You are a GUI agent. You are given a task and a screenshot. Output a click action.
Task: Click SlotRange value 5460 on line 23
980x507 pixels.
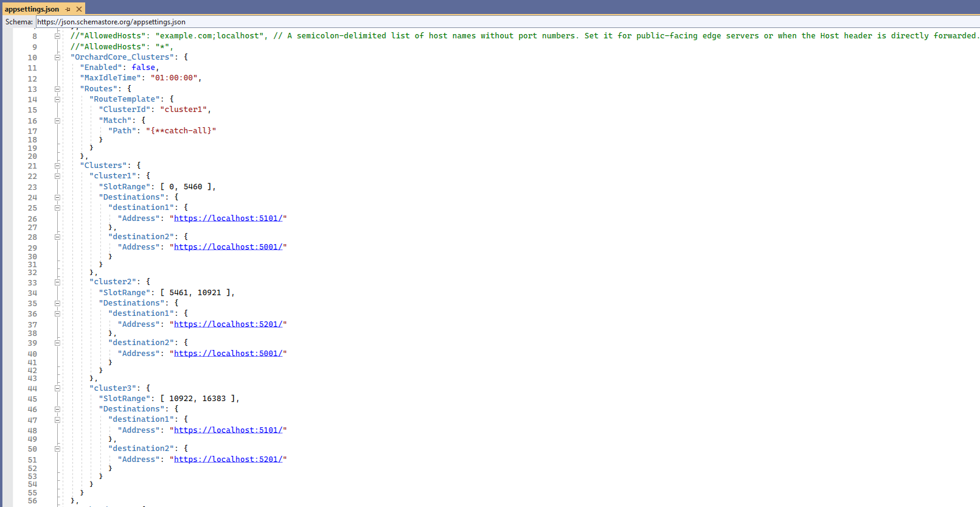pyautogui.click(x=193, y=187)
